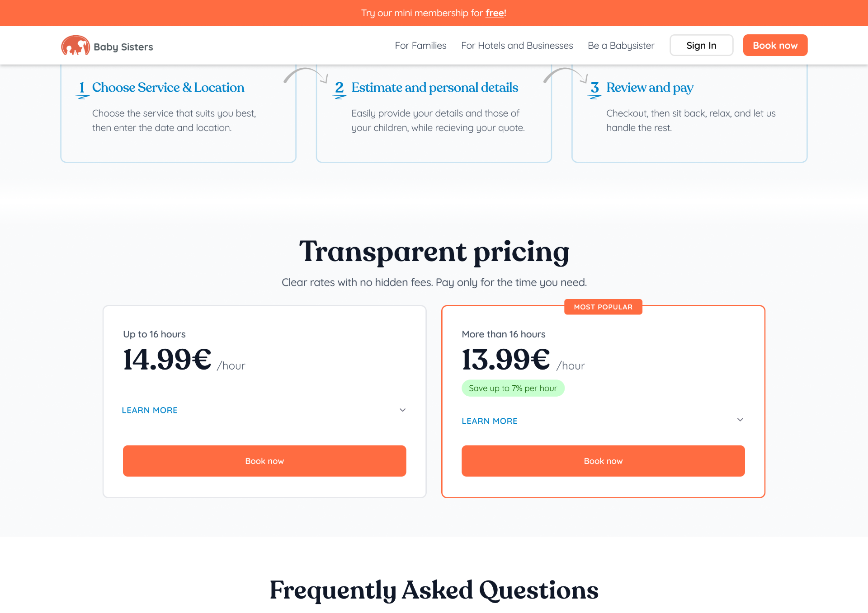Click the Sign In button

[x=701, y=45]
